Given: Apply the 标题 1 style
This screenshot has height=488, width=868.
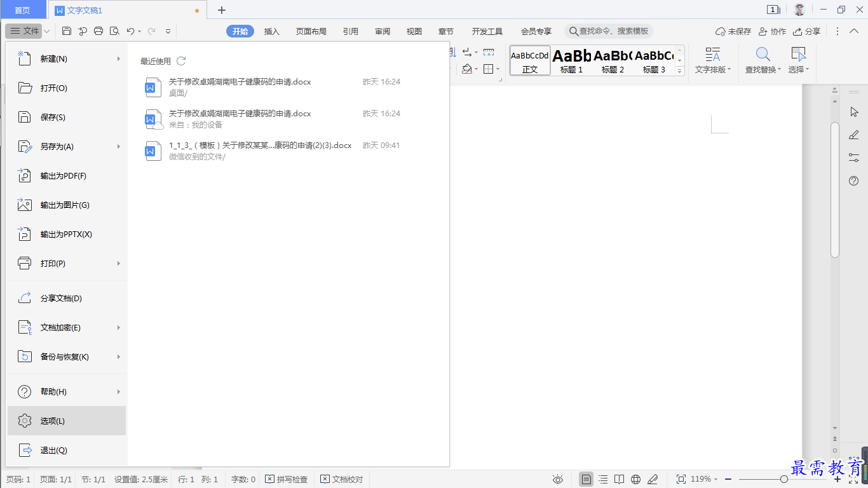Looking at the screenshot, I should 571,60.
